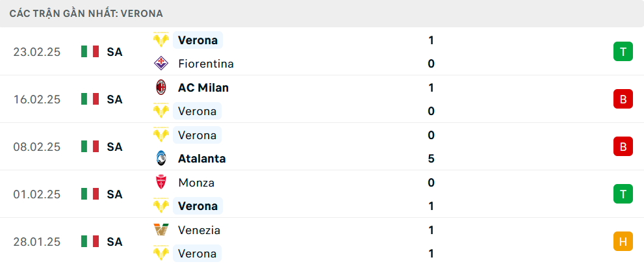Open the Fiorentina team link
644x264 pixels.
205,64
